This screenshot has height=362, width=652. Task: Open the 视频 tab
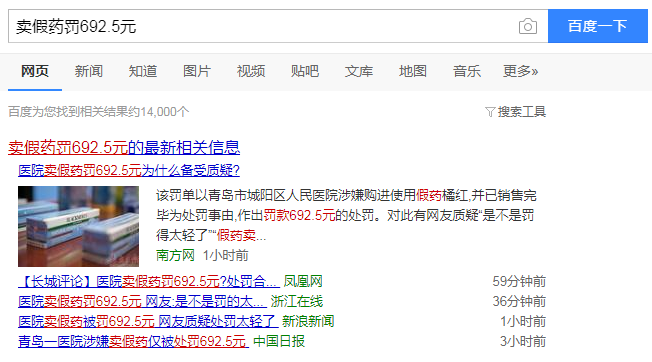(x=251, y=71)
